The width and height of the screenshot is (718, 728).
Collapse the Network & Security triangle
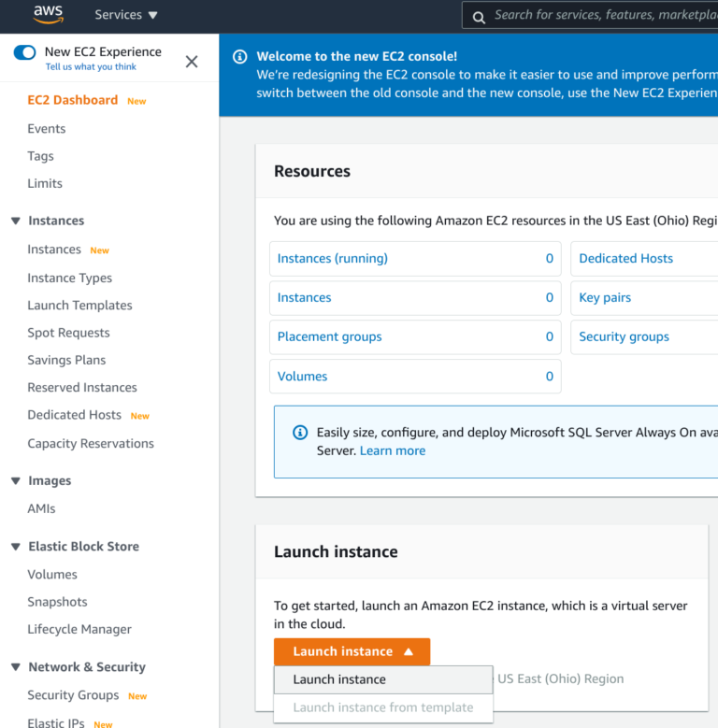click(x=16, y=667)
